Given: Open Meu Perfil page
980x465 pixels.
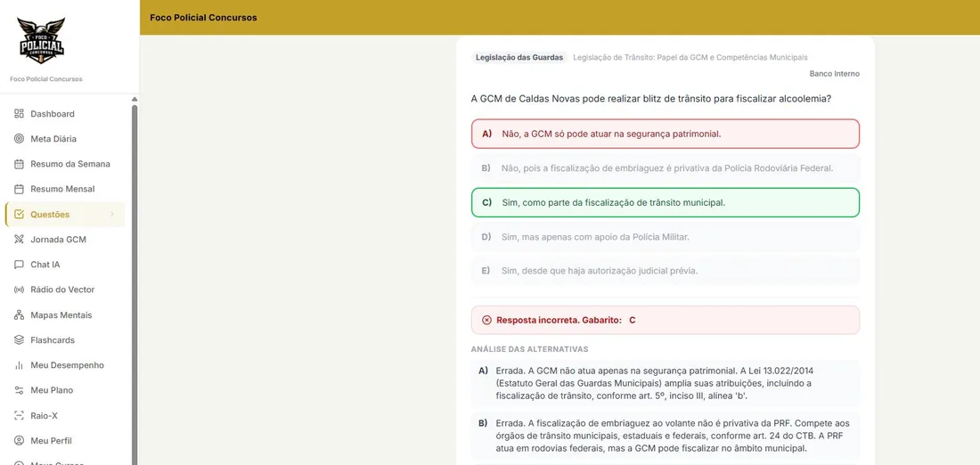Looking at the screenshot, I should (65, 441).
